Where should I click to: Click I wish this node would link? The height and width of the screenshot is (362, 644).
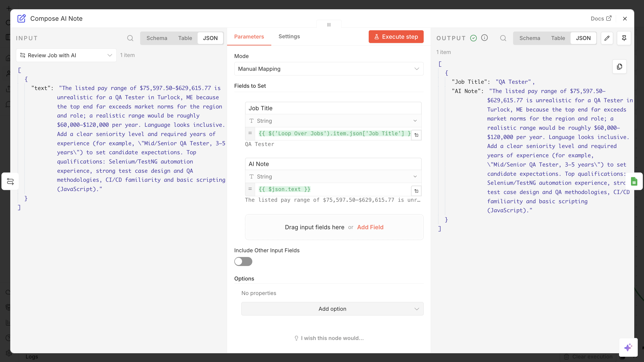329,338
